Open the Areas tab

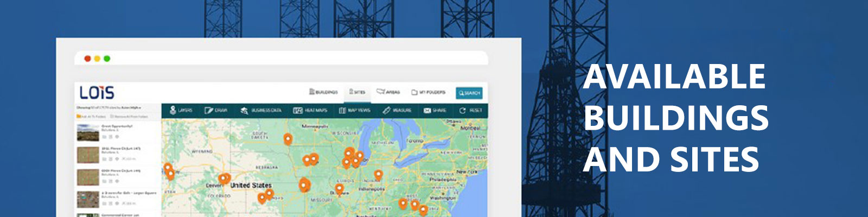point(388,92)
